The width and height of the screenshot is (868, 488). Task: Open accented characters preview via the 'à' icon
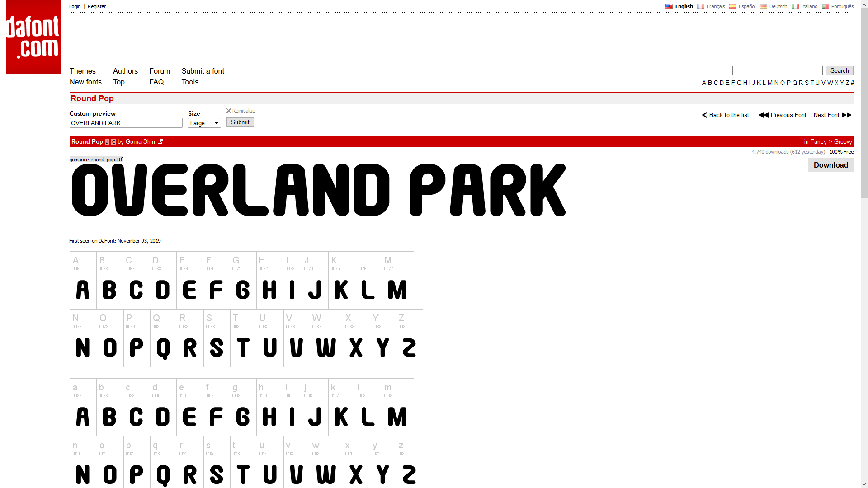pos(107,141)
